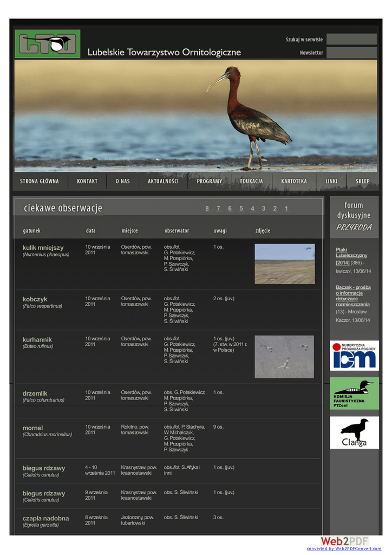Viewport: 392px width, 555px height.
Task: Jump to observations page 1
Action: pyautogui.click(x=286, y=209)
